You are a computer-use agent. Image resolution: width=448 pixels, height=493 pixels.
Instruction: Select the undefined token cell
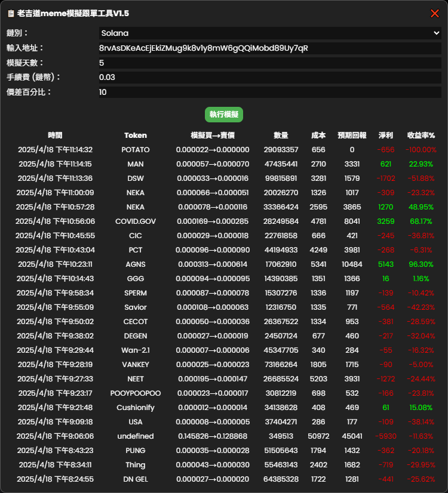136,436
